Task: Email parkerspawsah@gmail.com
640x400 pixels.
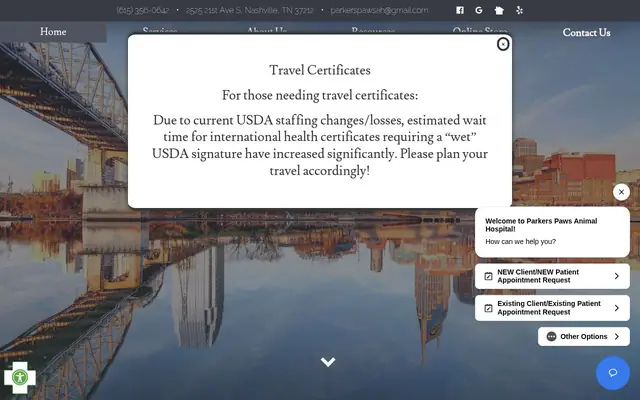Action: [379, 10]
